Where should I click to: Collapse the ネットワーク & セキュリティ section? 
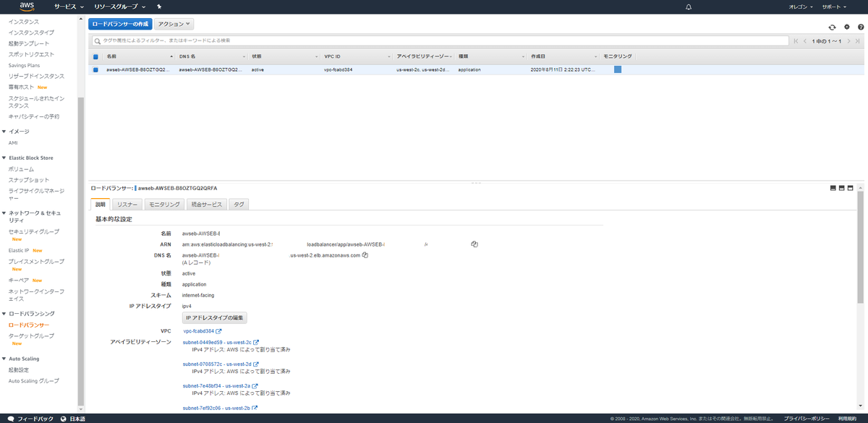click(4, 213)
